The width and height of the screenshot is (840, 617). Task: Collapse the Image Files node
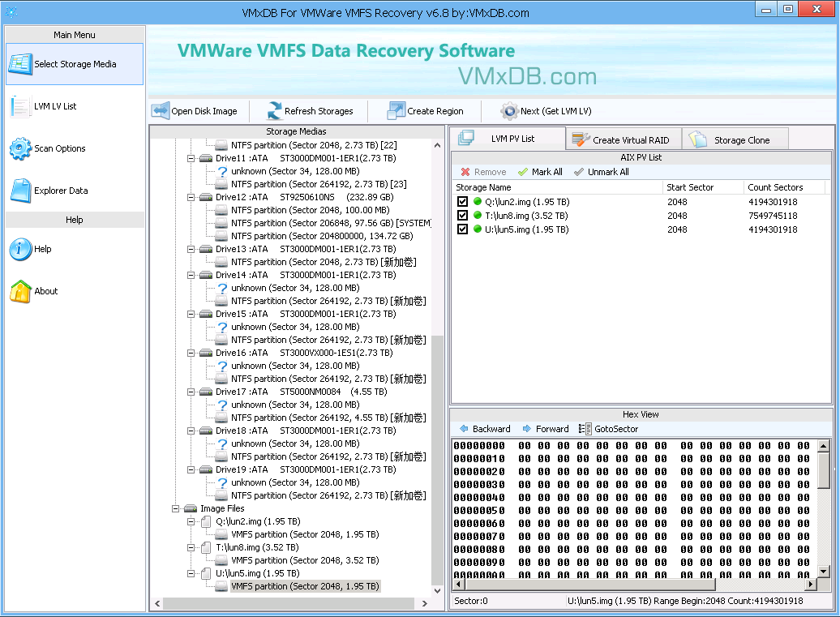[x=175, y=509]
